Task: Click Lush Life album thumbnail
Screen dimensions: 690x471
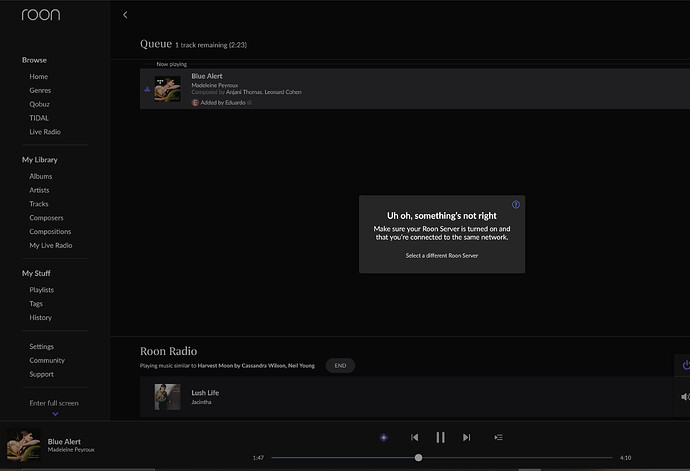Action: tap(167, 397)
